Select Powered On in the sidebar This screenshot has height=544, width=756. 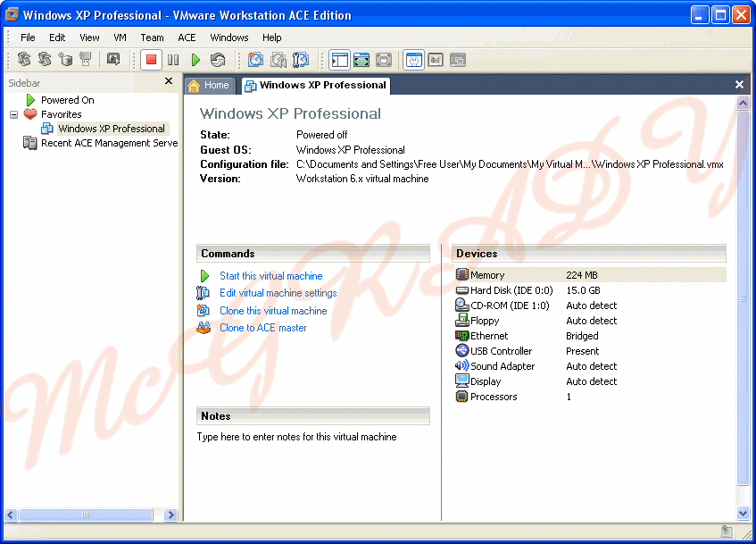(67, 100)
